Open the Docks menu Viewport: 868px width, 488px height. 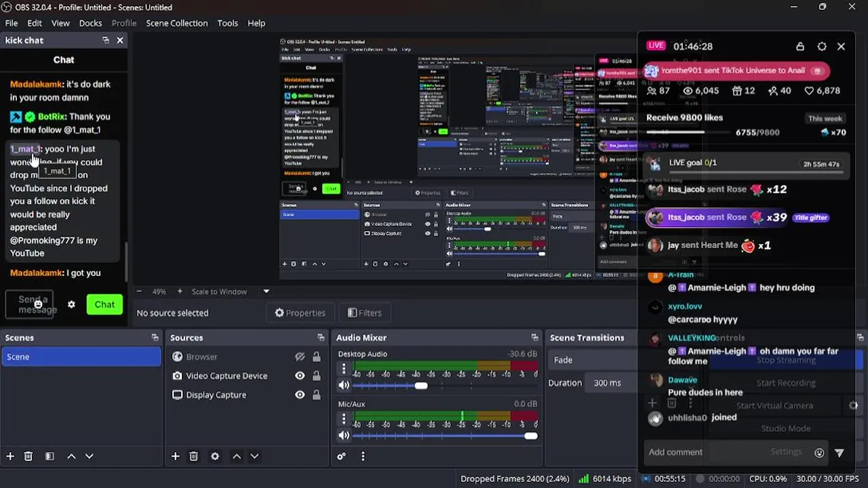point(91,23)
